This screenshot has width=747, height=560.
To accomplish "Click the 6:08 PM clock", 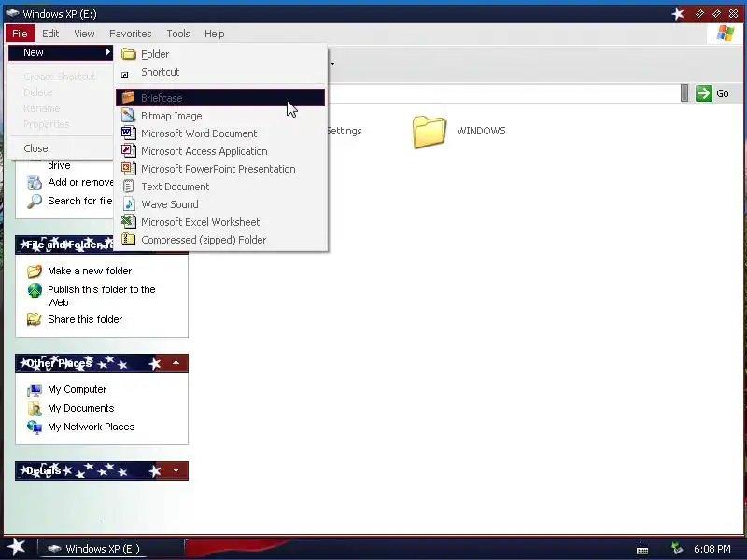I will [x=712, y=549].
